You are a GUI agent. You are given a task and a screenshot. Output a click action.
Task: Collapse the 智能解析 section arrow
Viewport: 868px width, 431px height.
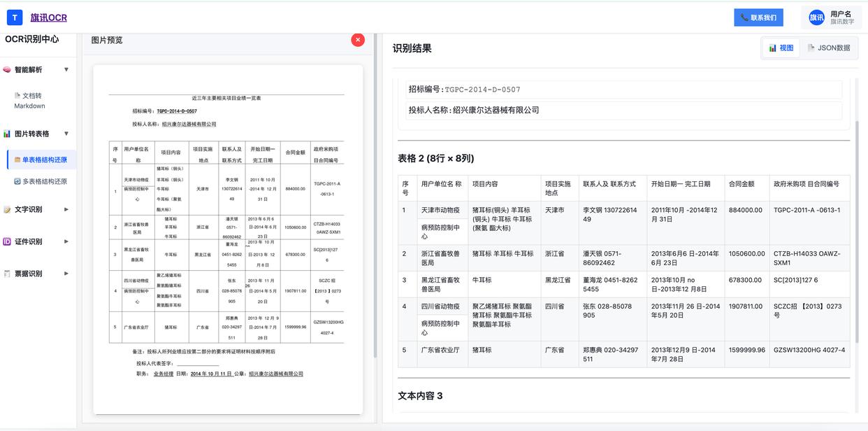[x=66, y=69]
